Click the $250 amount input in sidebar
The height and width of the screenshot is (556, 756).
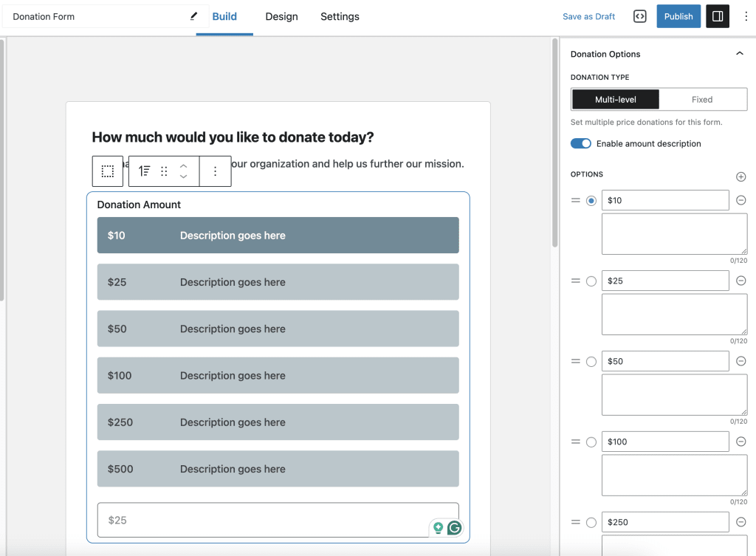(665, 522)
